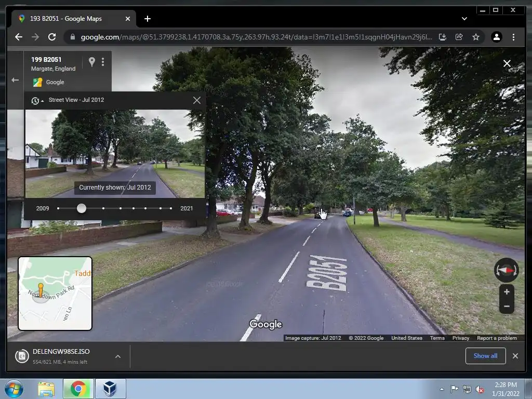Open File Explorer from the taskbar

click(x=46, y=389)
